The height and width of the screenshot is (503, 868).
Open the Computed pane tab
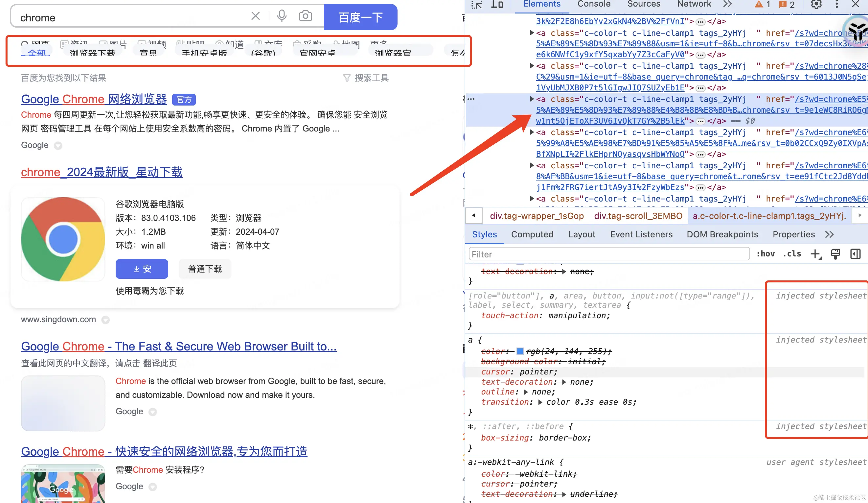532,234
